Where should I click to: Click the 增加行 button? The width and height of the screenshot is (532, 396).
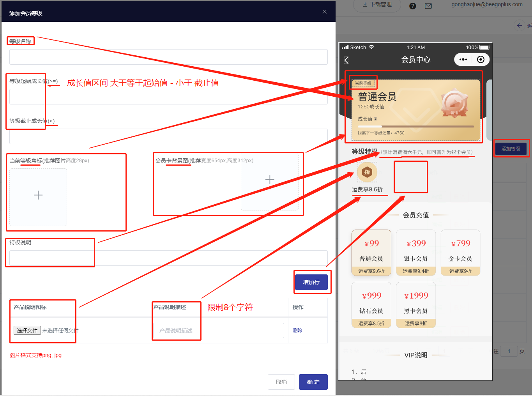coord(311,282)
